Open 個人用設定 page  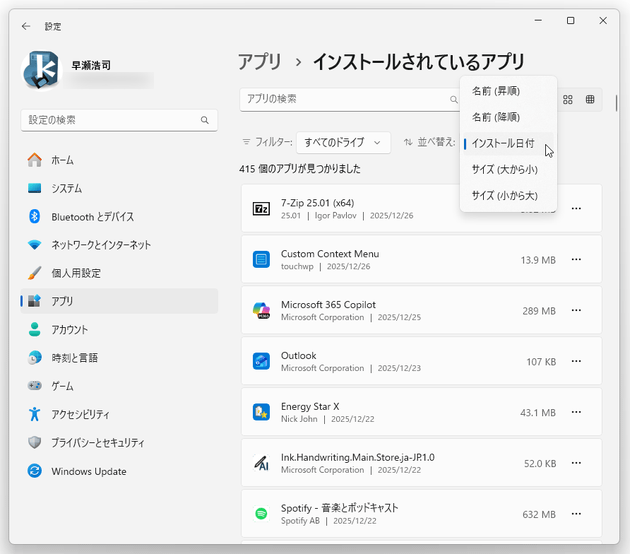119,273
